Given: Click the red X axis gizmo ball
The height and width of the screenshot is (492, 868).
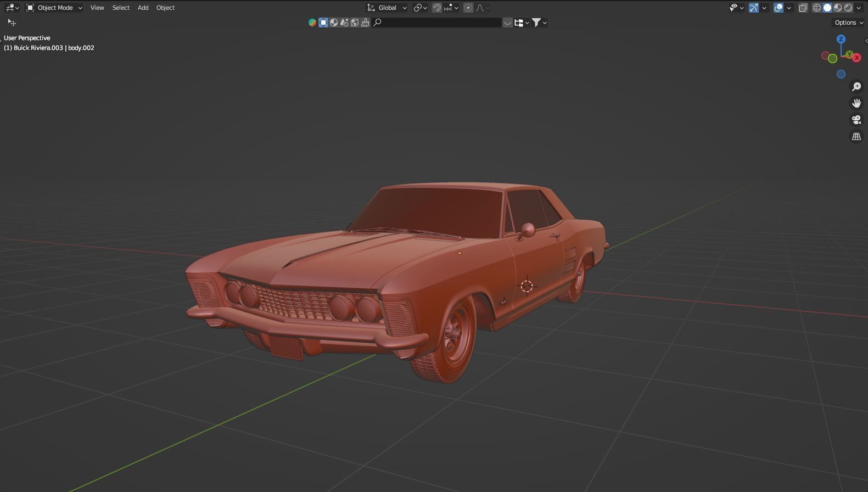Looking at the screenshot, I should [856, 58].
